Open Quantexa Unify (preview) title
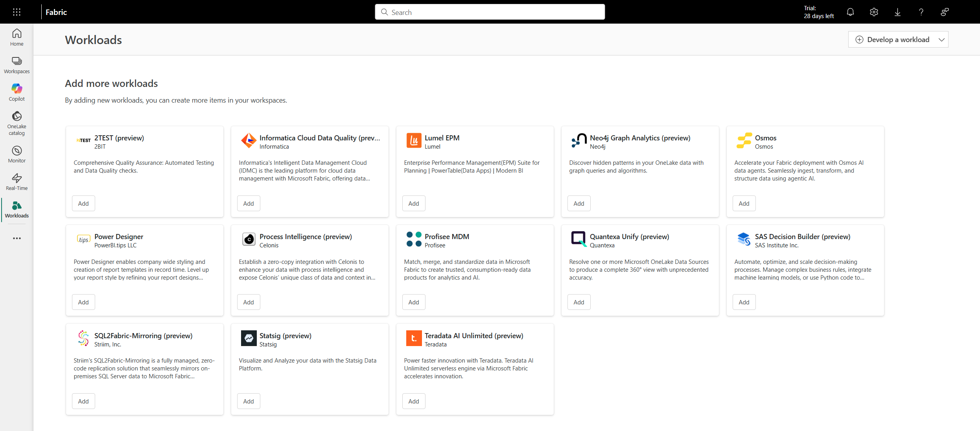Screen dimensions: 980x431 pos(629,237)
